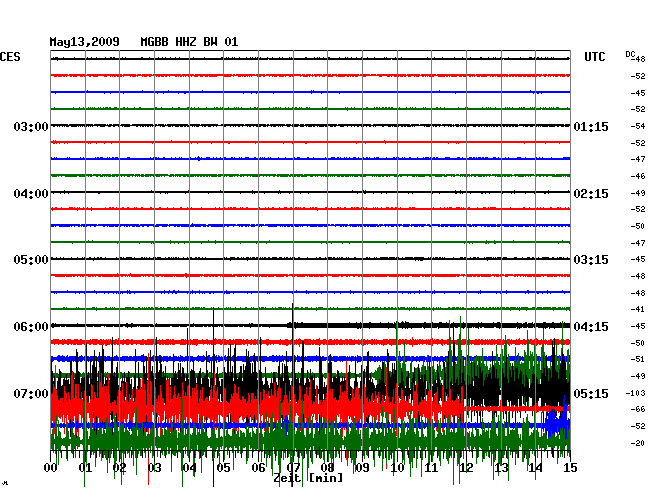Select the 05:00 CES time label
The width and height of the screenshot is (650, 494).
point(31,260)
